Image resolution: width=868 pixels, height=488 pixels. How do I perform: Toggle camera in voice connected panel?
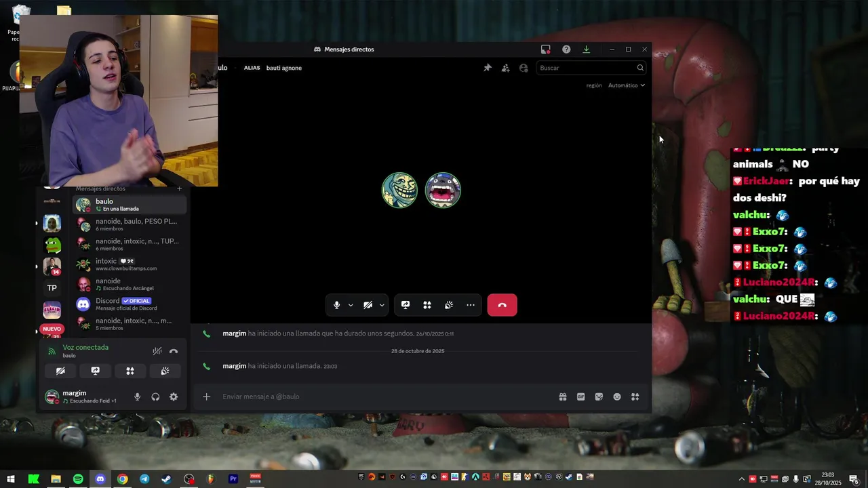tap(60, 371)
